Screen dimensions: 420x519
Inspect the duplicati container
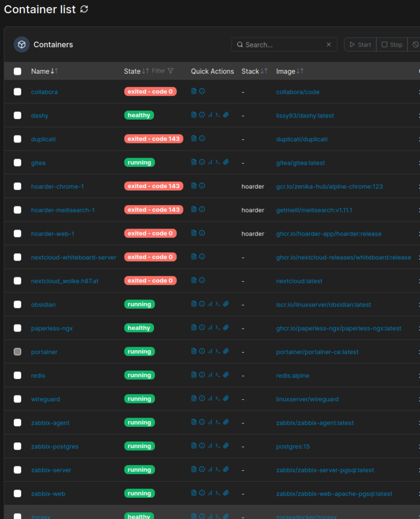202,138
